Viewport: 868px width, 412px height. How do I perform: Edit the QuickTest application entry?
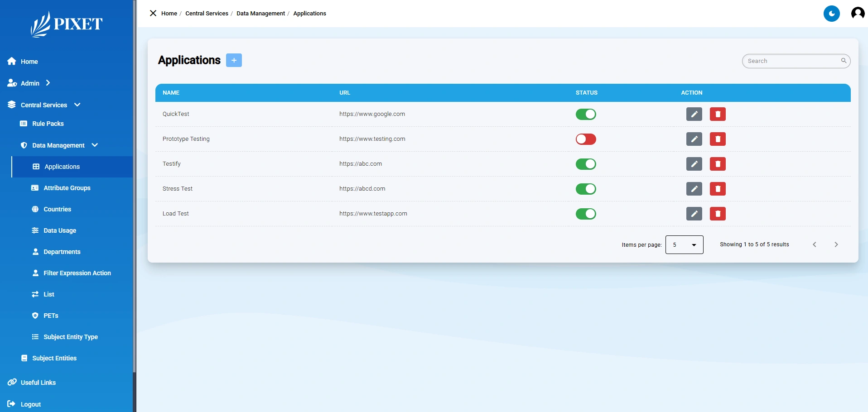tap(694, 114)
